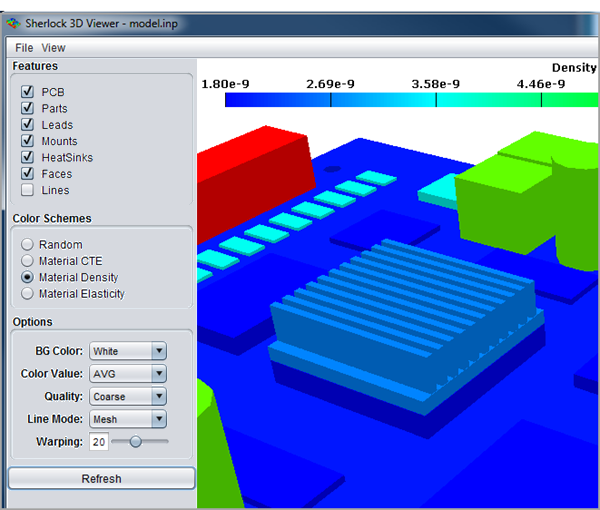This screenshot has width=600, height=510.
Task: Toggle the Faces checkbox
Action: click(x=28, y=173)
